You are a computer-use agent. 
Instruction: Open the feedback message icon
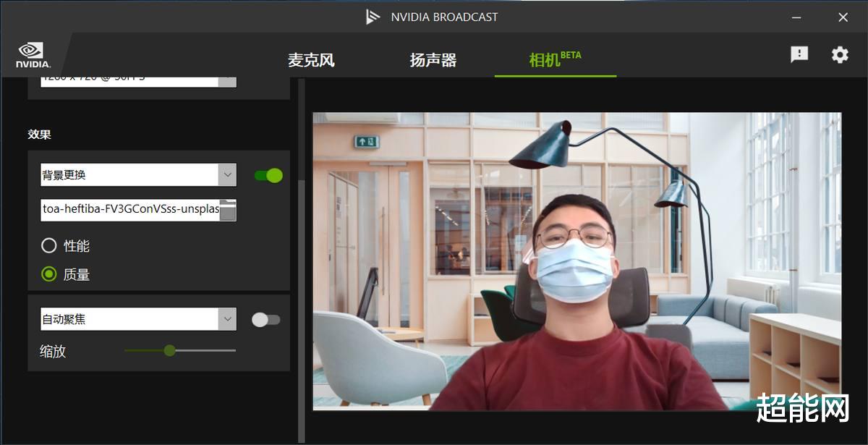coord(799,54)
